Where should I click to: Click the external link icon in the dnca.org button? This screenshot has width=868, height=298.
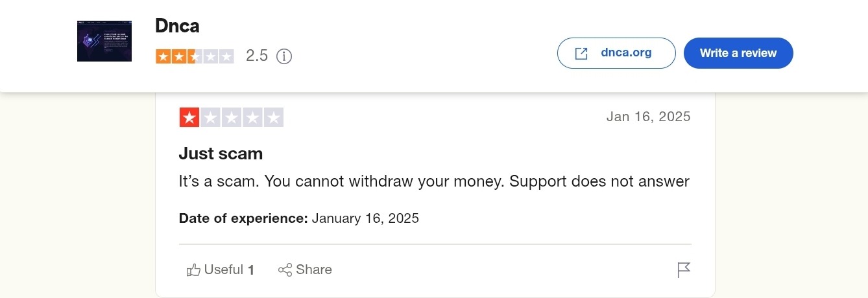click(581, 53)
